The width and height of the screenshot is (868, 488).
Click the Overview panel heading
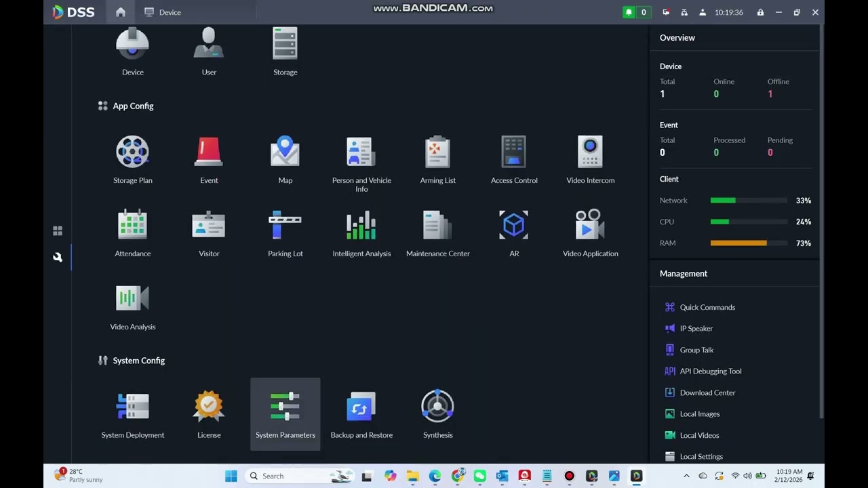677,38
